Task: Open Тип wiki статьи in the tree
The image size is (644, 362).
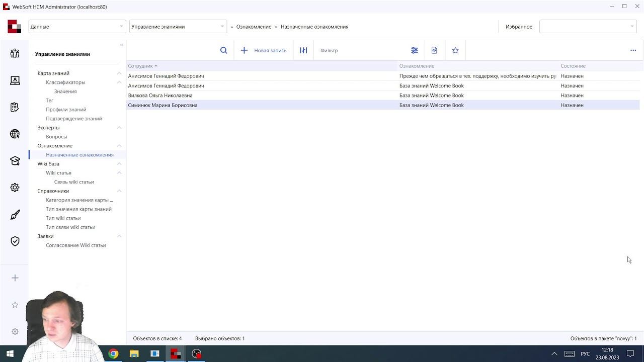Action: (x=63, y=218)
